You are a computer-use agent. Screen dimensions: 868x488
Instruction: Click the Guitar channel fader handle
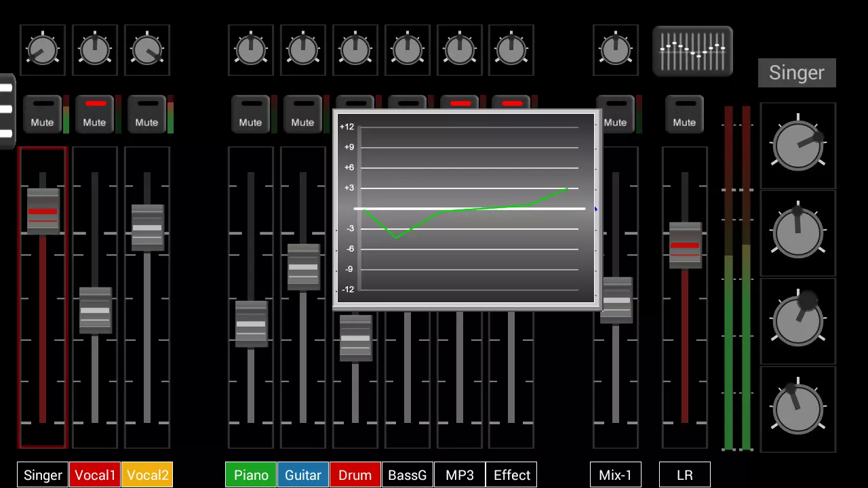[303, 267]
